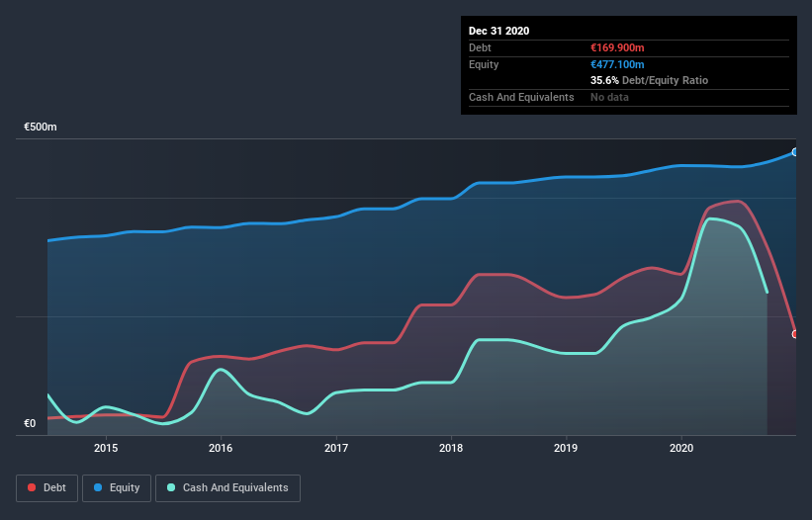This screenshot has height=520, width=812.
Task: Click the €477.100m equity value
Action: tap(617, 64)
